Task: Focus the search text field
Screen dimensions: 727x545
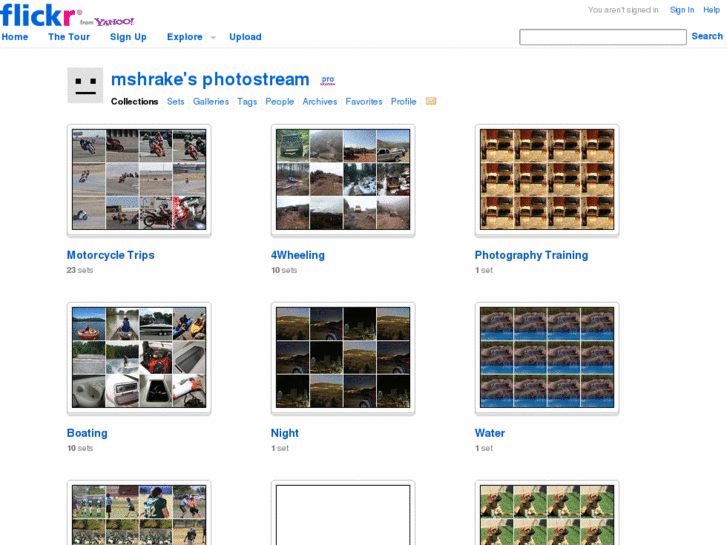Action: tap(602, 37)
